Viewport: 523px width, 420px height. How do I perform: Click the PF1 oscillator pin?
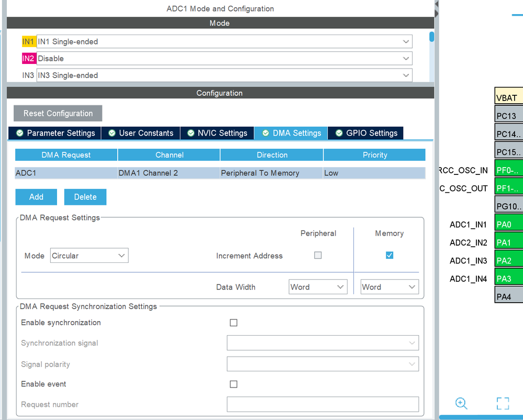click(x=509, y=186)
